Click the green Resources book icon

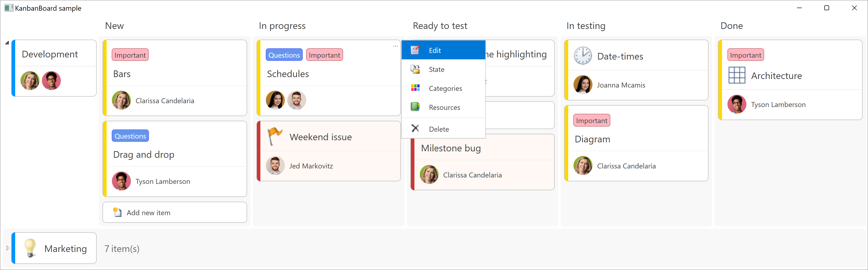coord(415,107)
